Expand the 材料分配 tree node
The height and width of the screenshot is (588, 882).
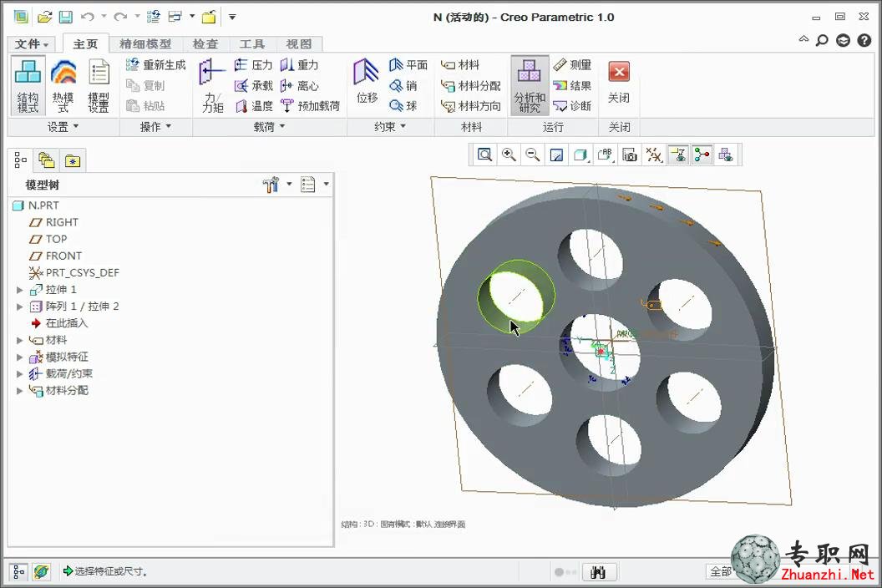pyautogui.click(x=20, y=391)
